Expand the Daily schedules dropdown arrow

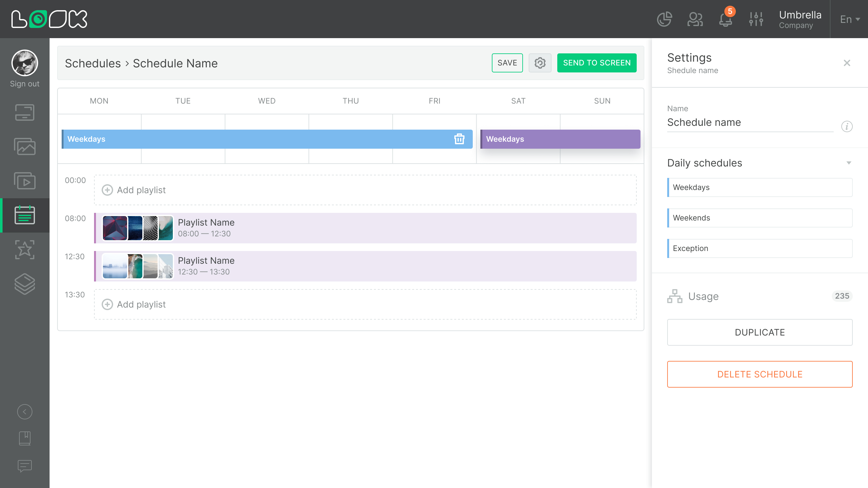coord(849,163)
